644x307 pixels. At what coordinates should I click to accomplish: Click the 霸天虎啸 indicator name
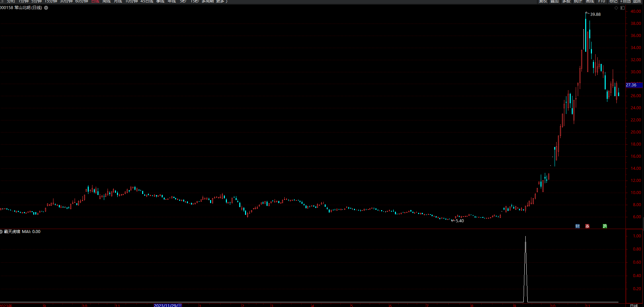[12, 232]
